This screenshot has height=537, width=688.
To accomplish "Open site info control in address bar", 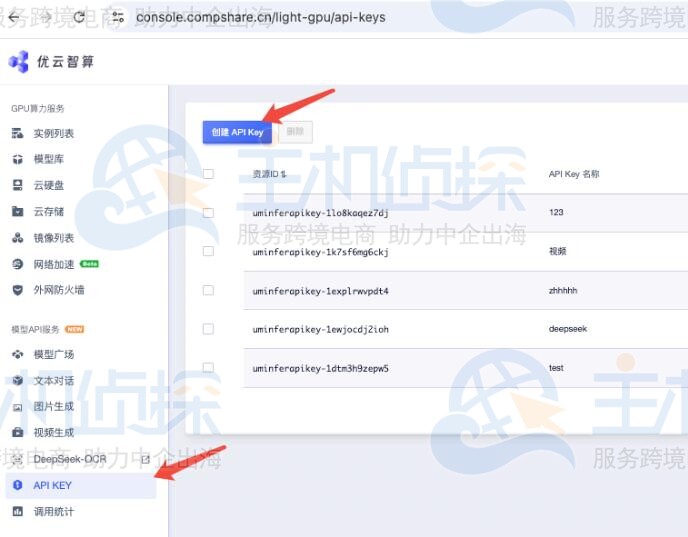I will pyautogui.click(x=117, y=17).
